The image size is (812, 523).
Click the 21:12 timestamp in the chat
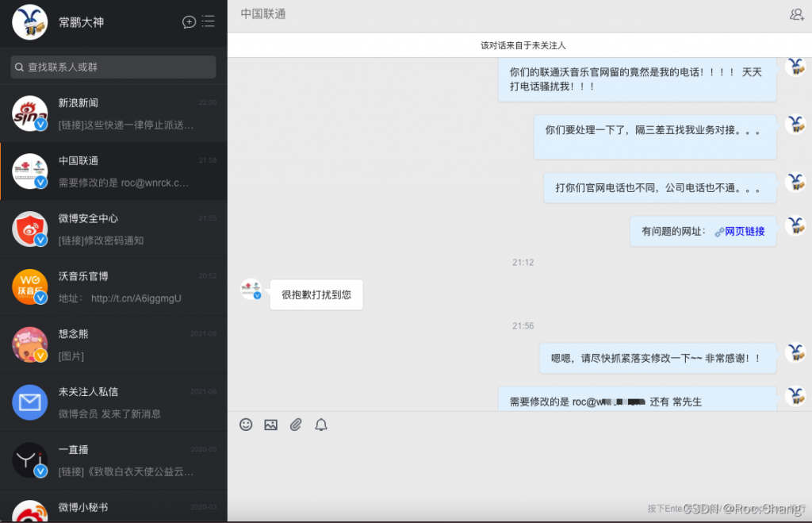tap(523, 262)
